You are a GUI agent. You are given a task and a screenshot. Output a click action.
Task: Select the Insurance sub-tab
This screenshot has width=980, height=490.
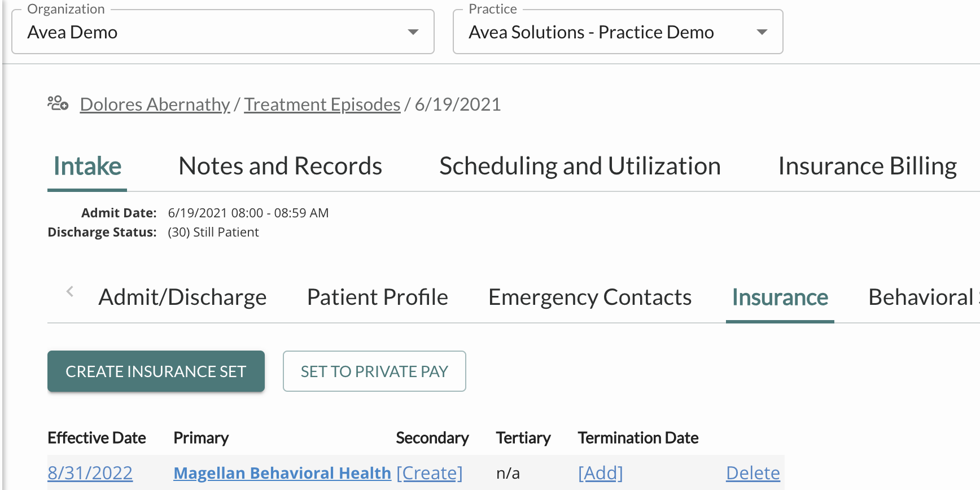point(780,297)
